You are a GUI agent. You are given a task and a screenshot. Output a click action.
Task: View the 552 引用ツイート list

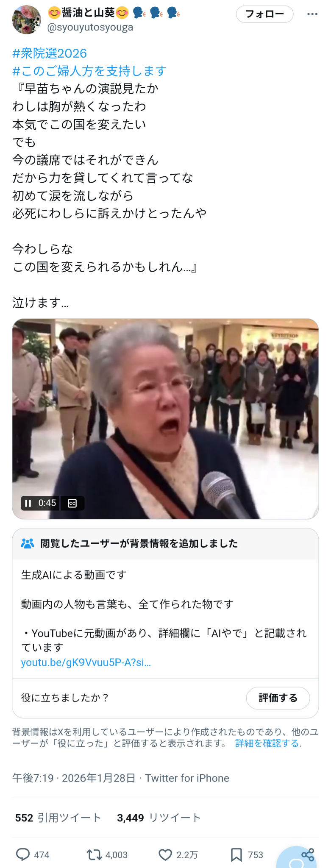pos(58,818)
